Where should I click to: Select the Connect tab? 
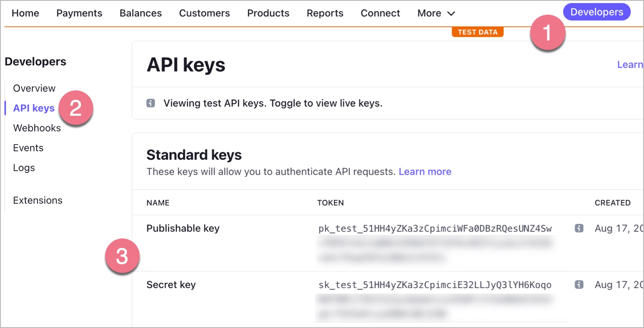(380, 13)
